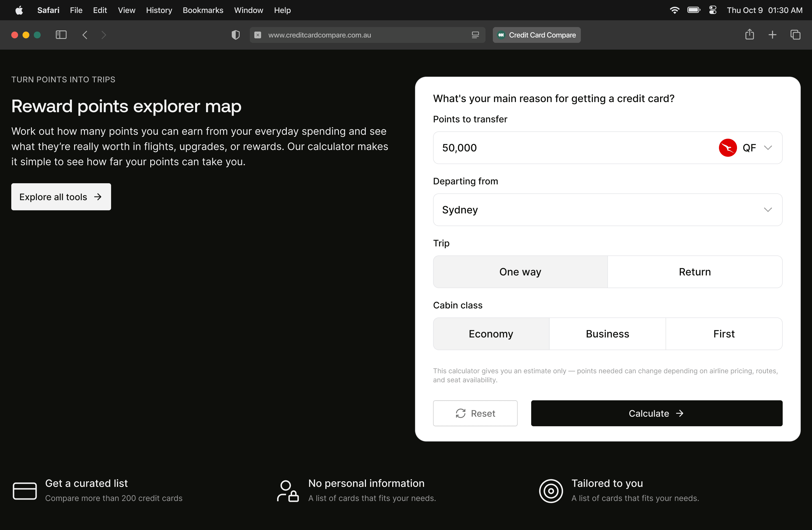Choose Business cabin class
The width and height of the screenshot is (812, 530).
607,334
